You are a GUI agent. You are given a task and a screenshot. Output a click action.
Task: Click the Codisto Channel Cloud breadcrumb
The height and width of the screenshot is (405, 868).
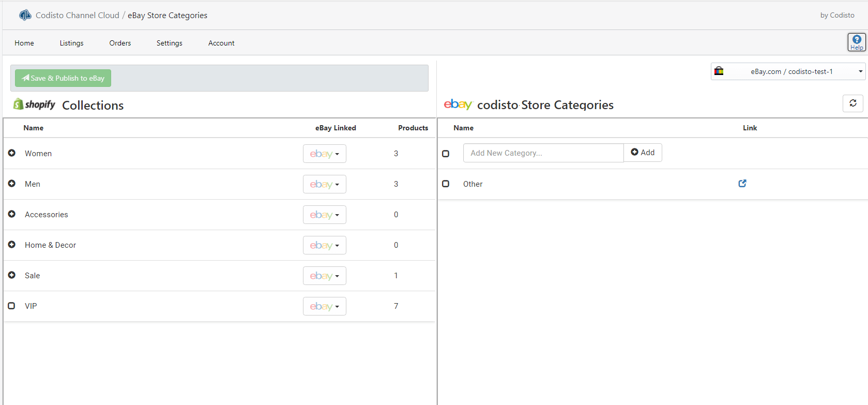click(x=78, y=16)
